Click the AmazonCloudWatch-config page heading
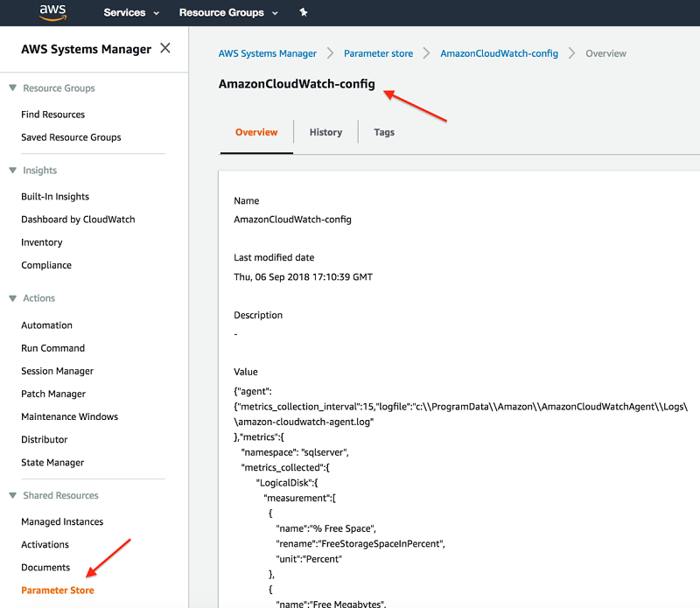This screenshot has height=608, width=700. click(297, 84)
